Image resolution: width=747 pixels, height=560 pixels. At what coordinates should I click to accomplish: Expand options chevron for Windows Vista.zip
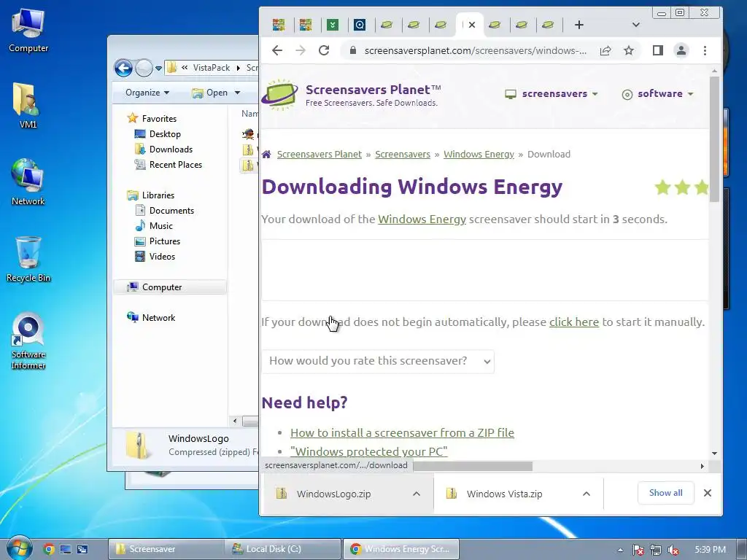[587, 494]
